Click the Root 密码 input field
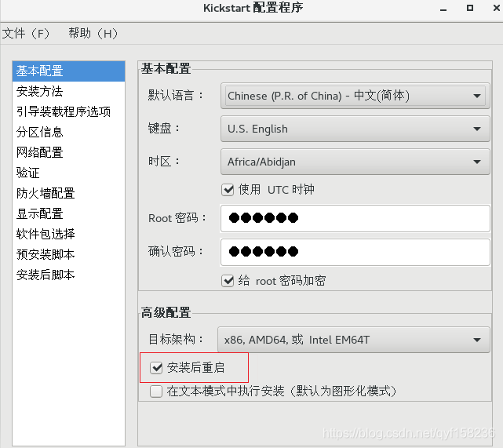 click(x=355, y=218)
